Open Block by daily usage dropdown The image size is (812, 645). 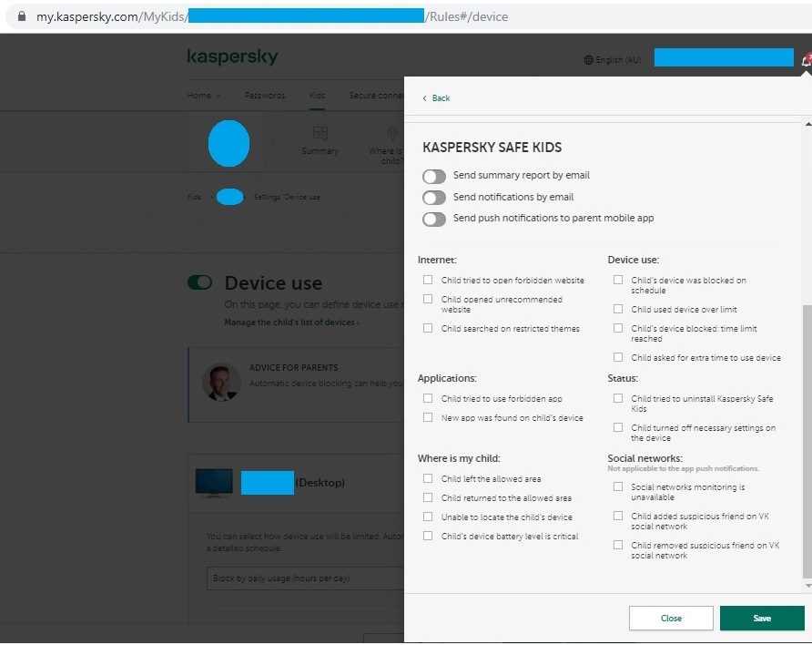click(x=305, y=578)
